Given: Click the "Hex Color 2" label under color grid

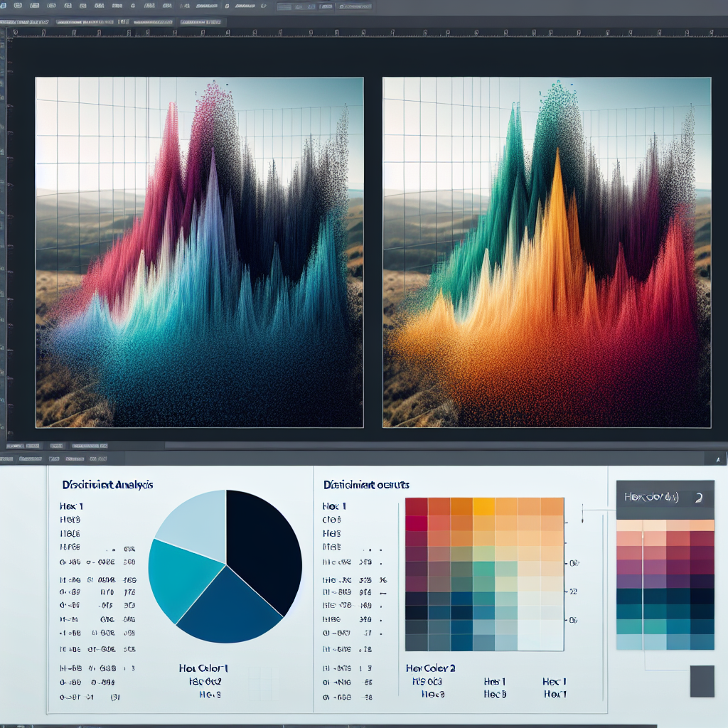Looking at the screenshot, I should coord(430,668).
